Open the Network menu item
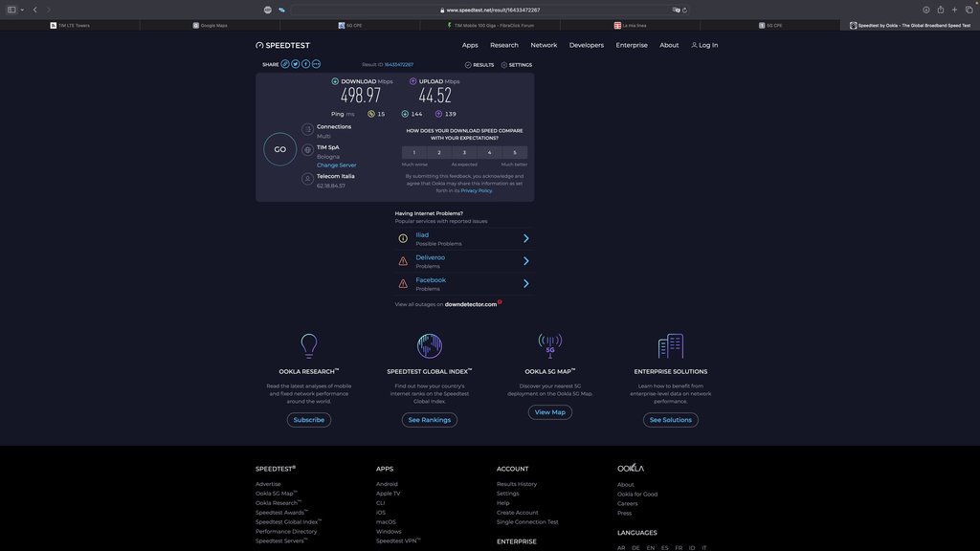The width and height of the screenshot is (980, 551). coord(544,45)
